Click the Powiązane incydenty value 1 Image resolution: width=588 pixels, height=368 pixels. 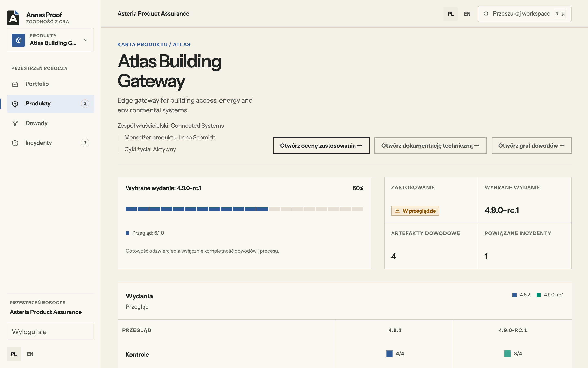click(486, 256)
